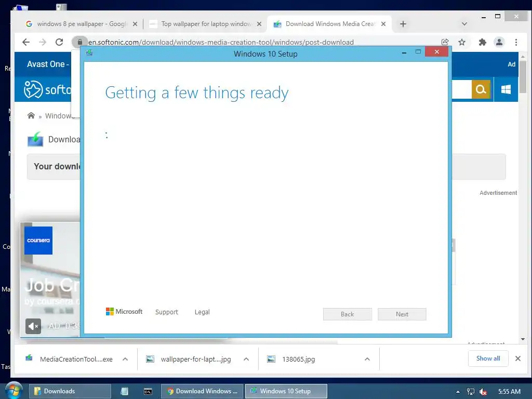Open Windows Start button
Viewport: 532px width, 399px height.
click(x=14, y=390)
